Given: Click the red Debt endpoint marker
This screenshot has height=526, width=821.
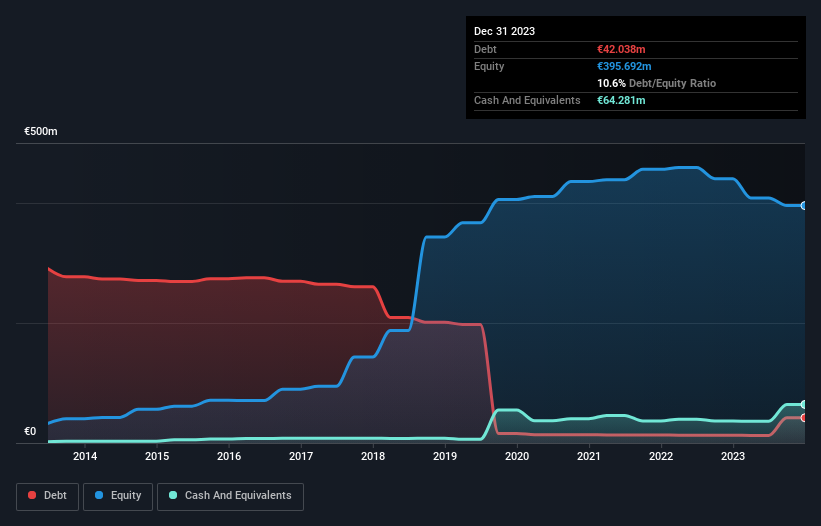Looking at the screenshot, I should [x=804, y=418].
